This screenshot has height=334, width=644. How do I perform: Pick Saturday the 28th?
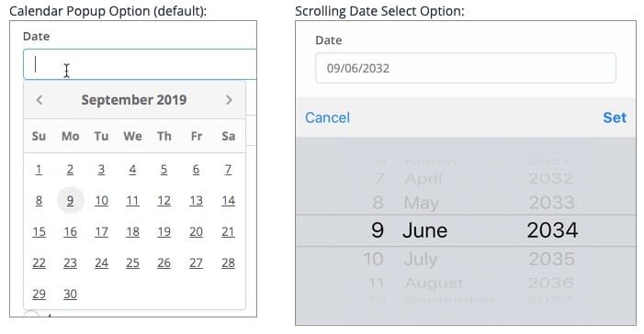point(229,262)
